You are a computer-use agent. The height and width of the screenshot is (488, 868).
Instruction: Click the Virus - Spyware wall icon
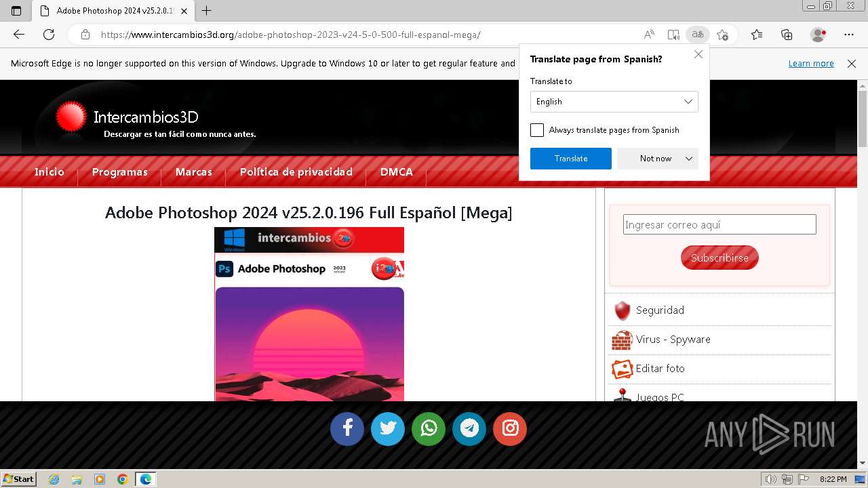point(622,340)
